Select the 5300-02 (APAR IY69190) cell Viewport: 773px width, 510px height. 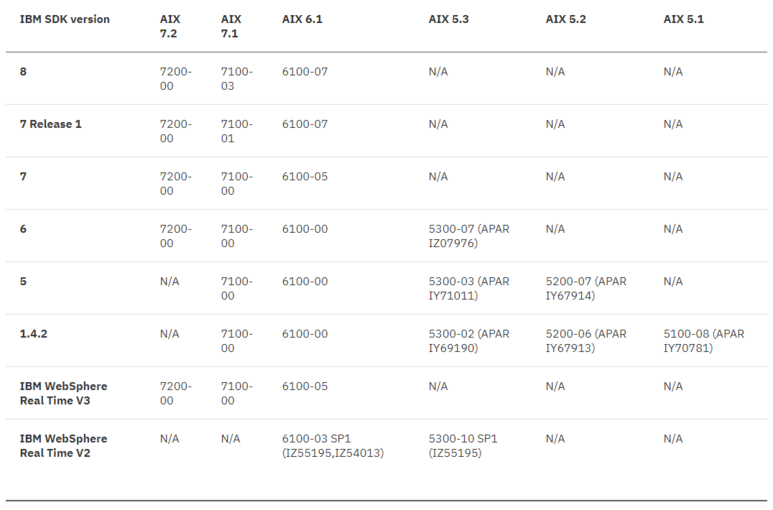(x=469, y=341)
